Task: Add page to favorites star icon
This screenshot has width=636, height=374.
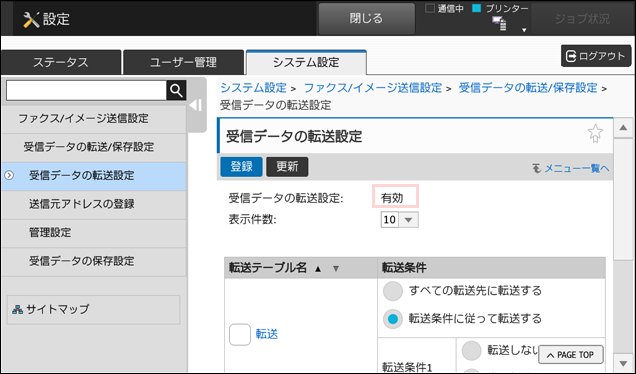Action: point(595,133)
